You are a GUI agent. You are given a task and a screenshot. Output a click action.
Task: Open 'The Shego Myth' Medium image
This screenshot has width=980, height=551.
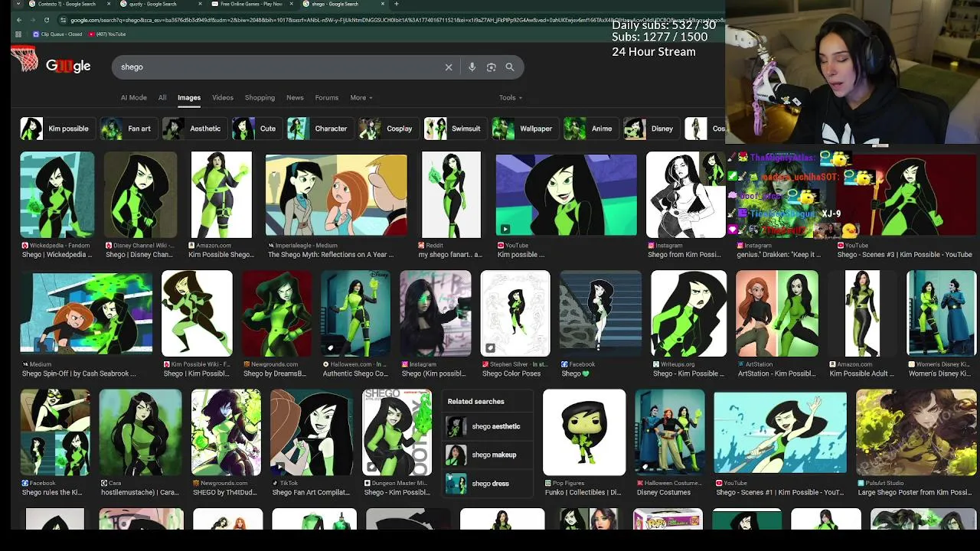coord(336,195)
